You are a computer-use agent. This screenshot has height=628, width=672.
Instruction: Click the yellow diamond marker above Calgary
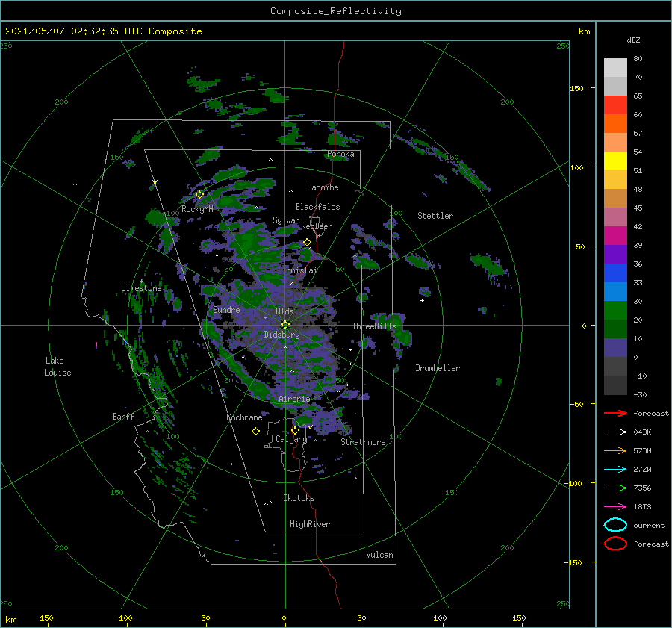pos(295,430)
